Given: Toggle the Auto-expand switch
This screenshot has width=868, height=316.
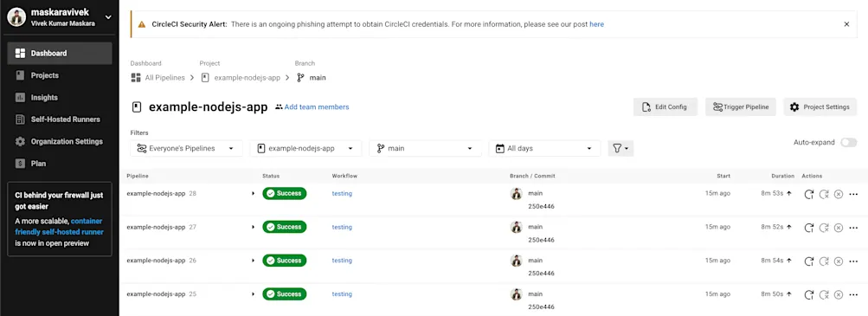Looking at the screenshot, I should (848, 142).
